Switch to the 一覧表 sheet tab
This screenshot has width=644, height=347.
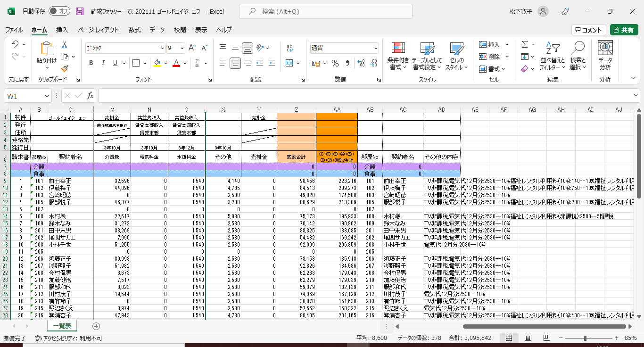[62, 326]
